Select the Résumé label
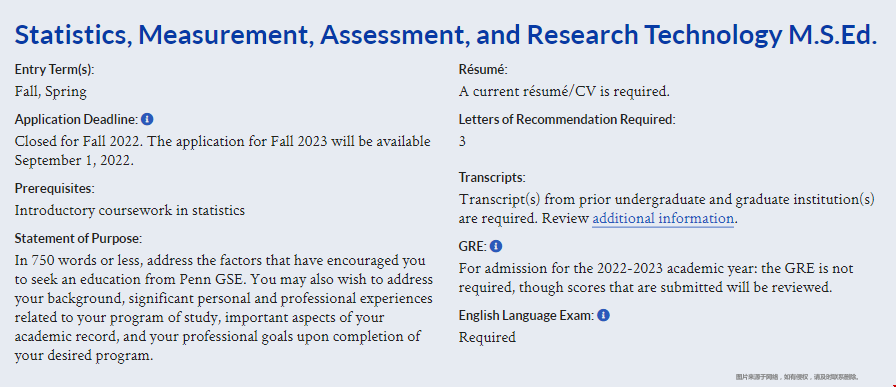896x387 pixels. click(x=483, y=70)
